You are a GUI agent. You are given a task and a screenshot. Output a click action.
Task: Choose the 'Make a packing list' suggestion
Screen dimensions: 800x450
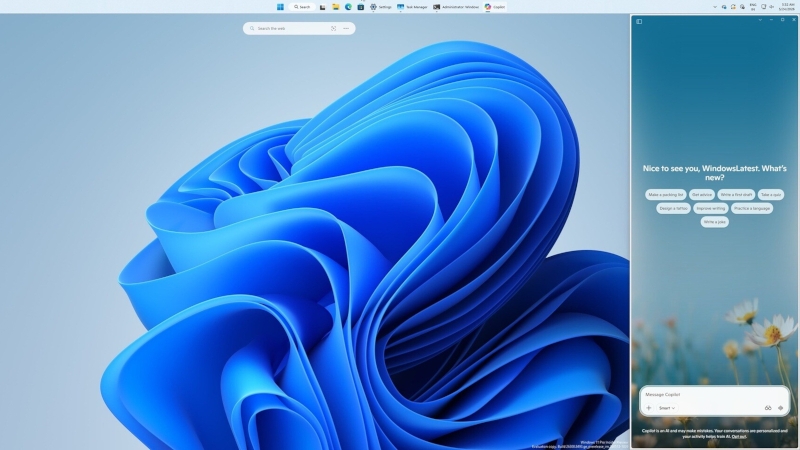point(665,195)
